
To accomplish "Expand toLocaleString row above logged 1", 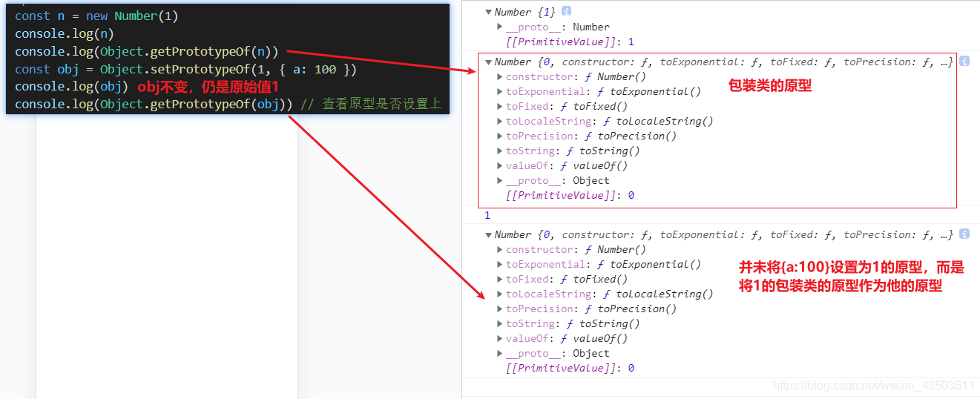I will coord(500,121).
